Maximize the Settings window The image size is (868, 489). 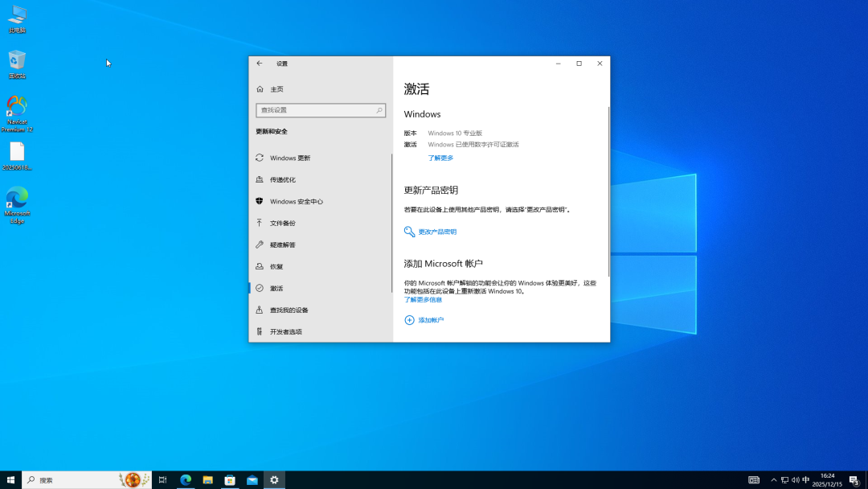pos(579,63)
